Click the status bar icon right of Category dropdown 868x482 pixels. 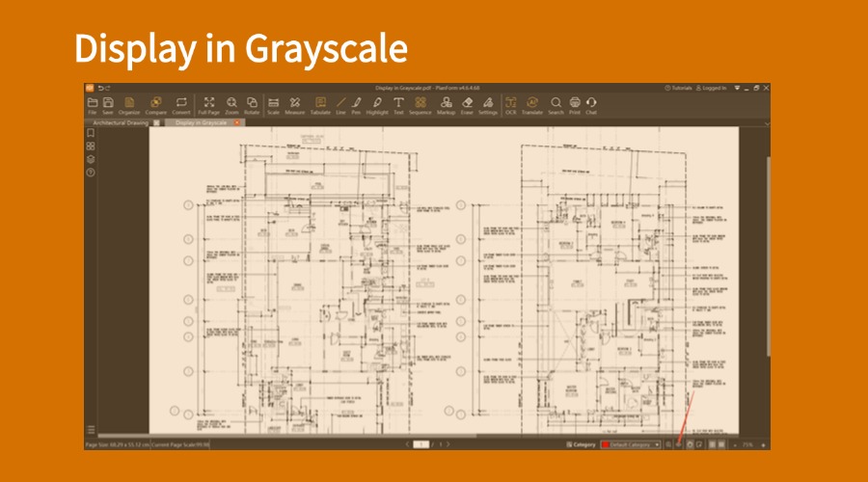pyautogui.click(x=668, y=444)
